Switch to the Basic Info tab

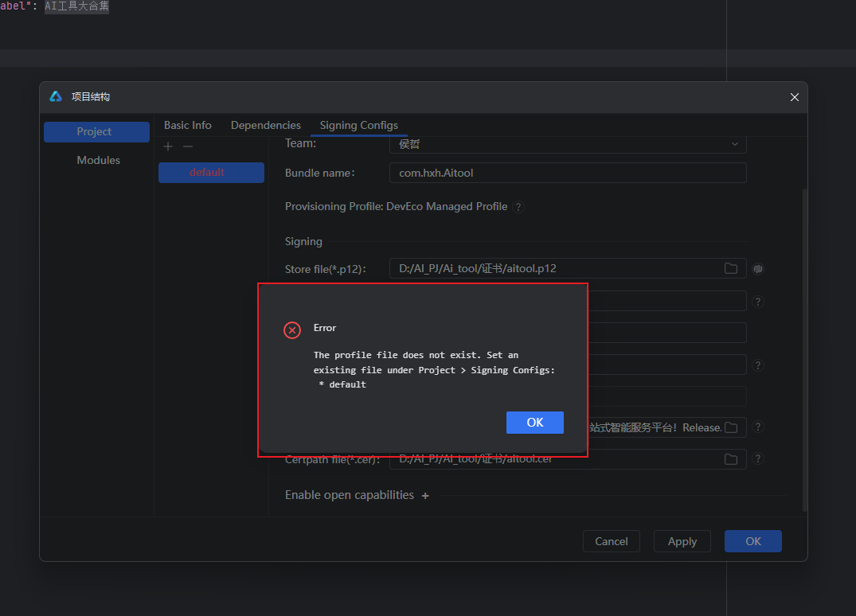(x=188, y=125)
